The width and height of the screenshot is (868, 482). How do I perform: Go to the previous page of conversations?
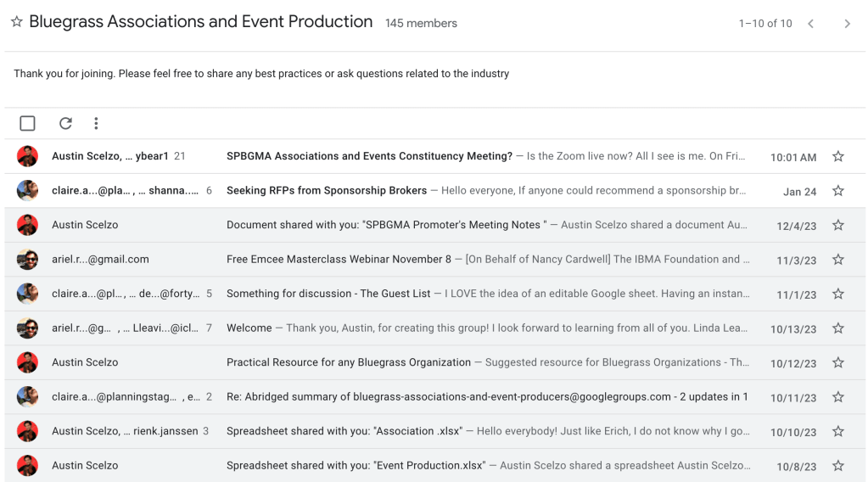[810, 24]
